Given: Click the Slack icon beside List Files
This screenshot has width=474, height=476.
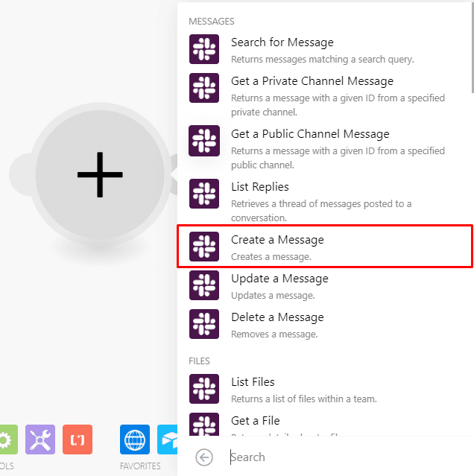Looking at the screenshot, I should click(x=204, y=389).
